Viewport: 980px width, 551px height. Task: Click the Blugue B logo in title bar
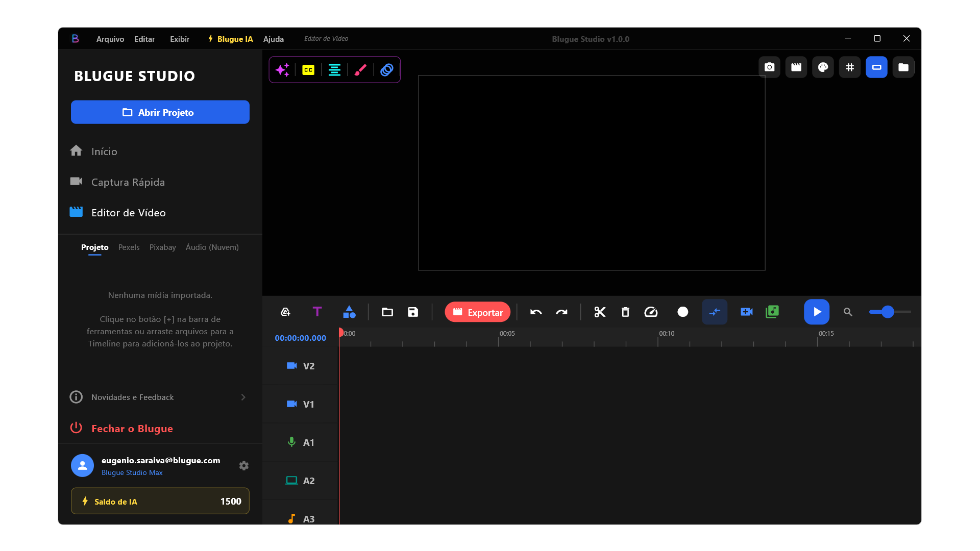pyautogui.click(x=75, y=39)
